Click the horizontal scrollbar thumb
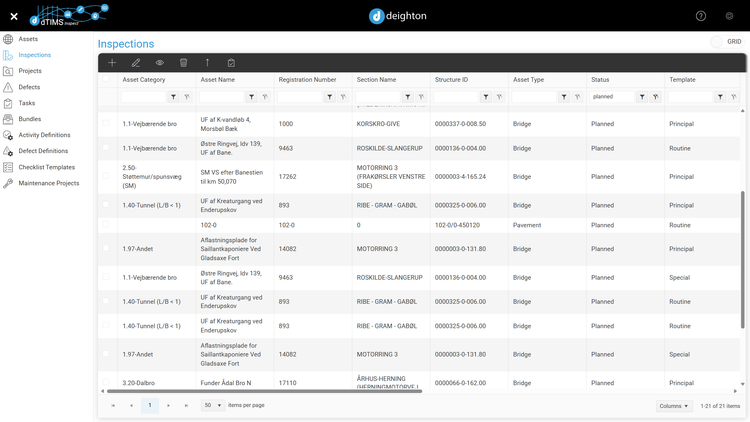Viewport: 750px width, 422px height. point(264,391)
